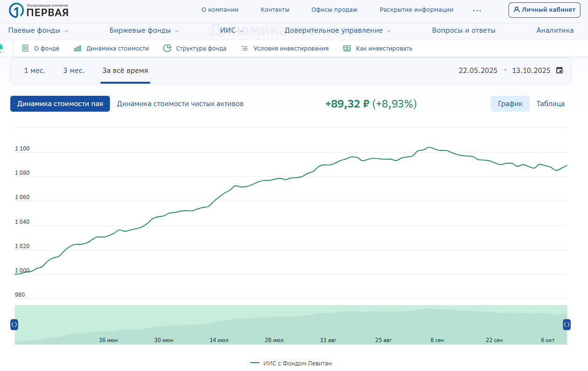The height and width of the screenshot is (371, 588).
Task: Open Личный кабинет
Action: (x=544, y=10)
